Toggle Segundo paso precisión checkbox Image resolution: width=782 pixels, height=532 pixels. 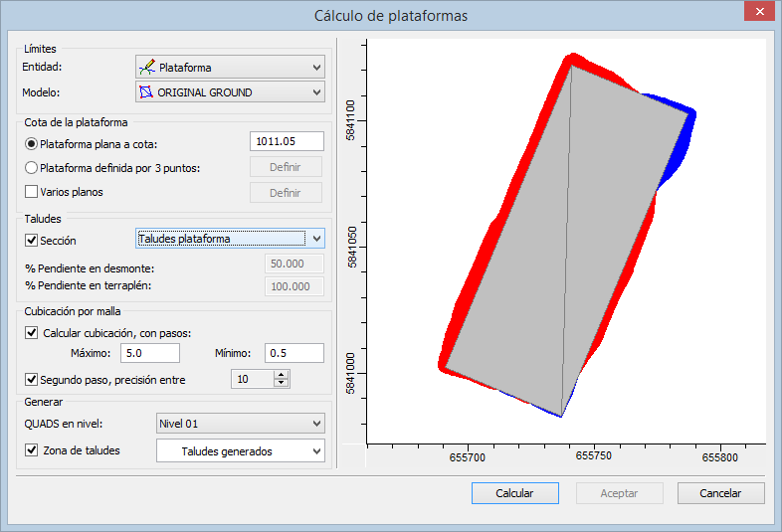coord(31,380)
